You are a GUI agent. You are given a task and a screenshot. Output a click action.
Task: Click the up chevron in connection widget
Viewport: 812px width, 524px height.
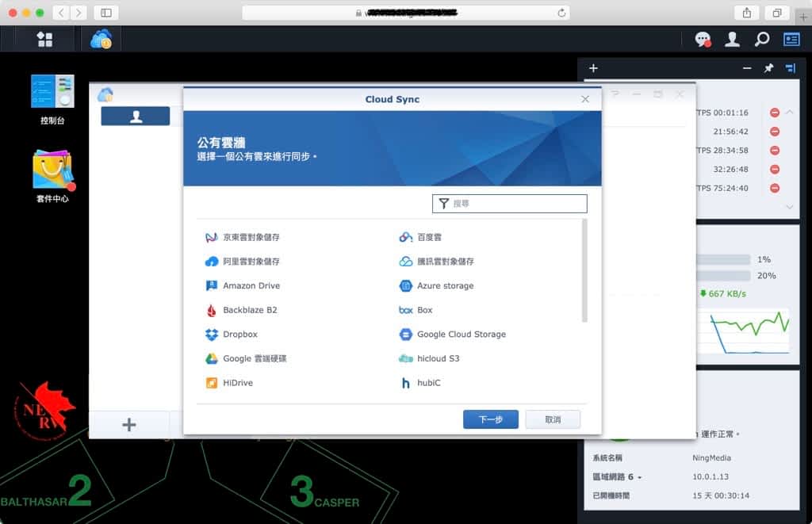coord(789,112)
